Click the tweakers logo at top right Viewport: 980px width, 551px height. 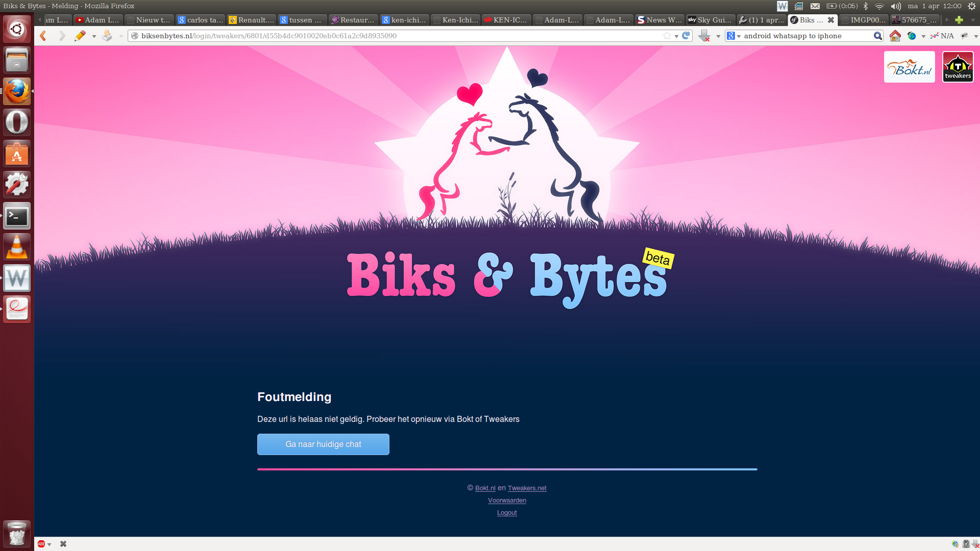(958, 67)
